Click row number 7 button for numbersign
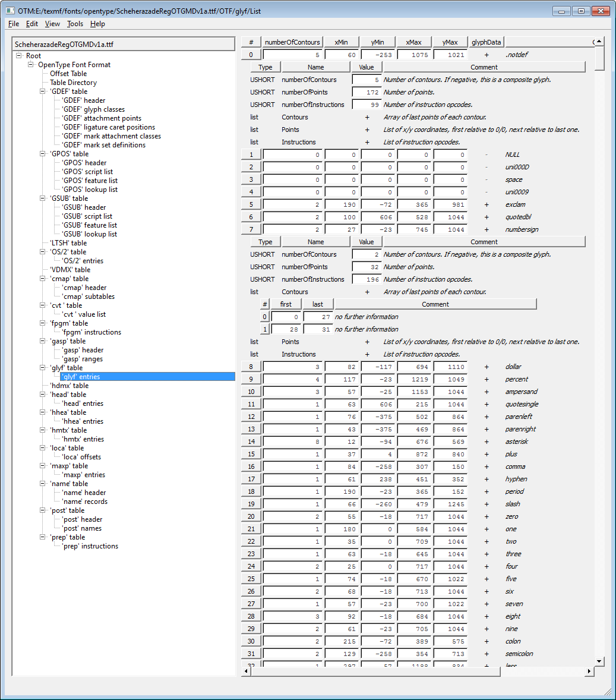This screenshot has height=700, width=616. coord(251,229)
